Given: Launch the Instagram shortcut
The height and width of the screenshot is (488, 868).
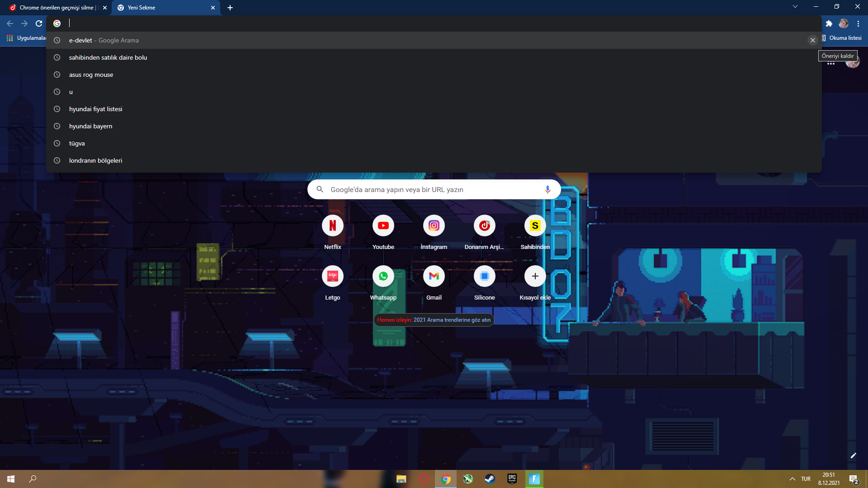Looking at the screenshot, I should coord(434,225).
